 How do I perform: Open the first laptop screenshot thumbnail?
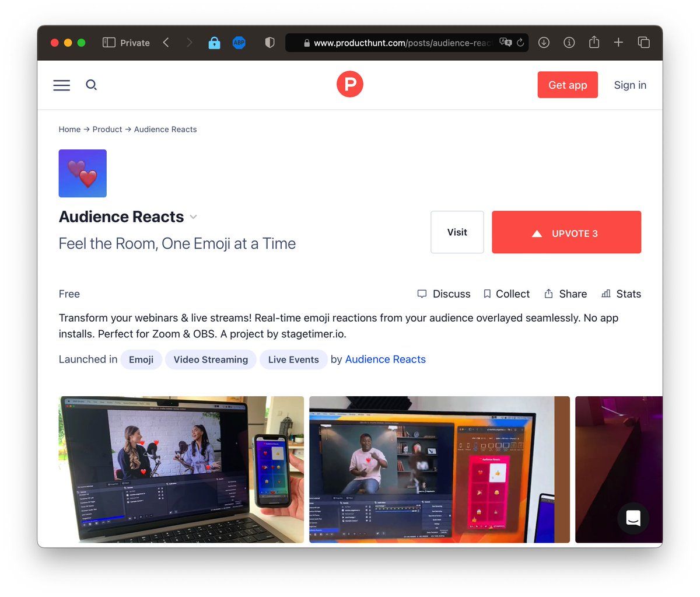pos(181,469)
